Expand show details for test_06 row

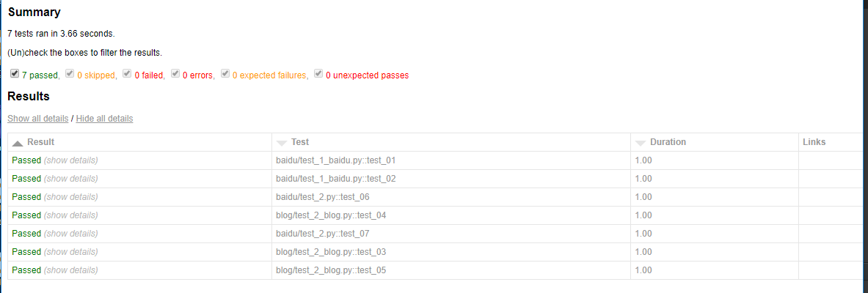[70, 197]
